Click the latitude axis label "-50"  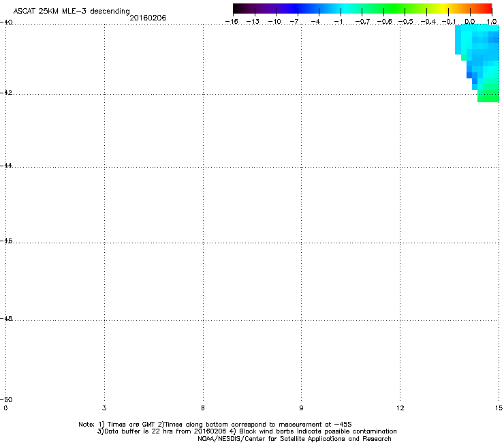coord(6,399)
